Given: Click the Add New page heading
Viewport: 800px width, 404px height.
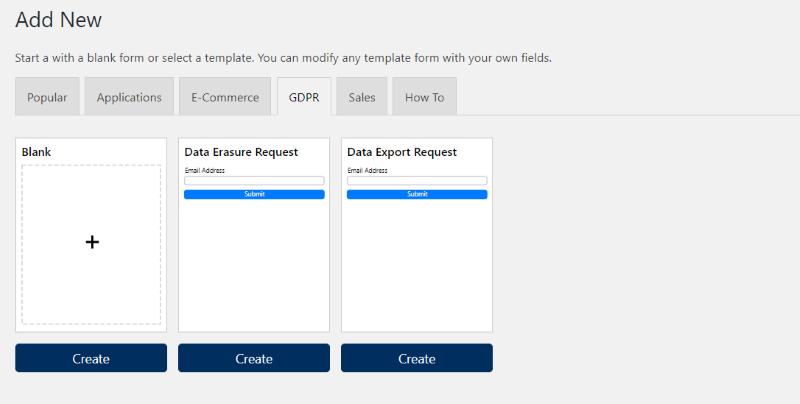Looking at the screenshot, I should [x=59, y=20].
